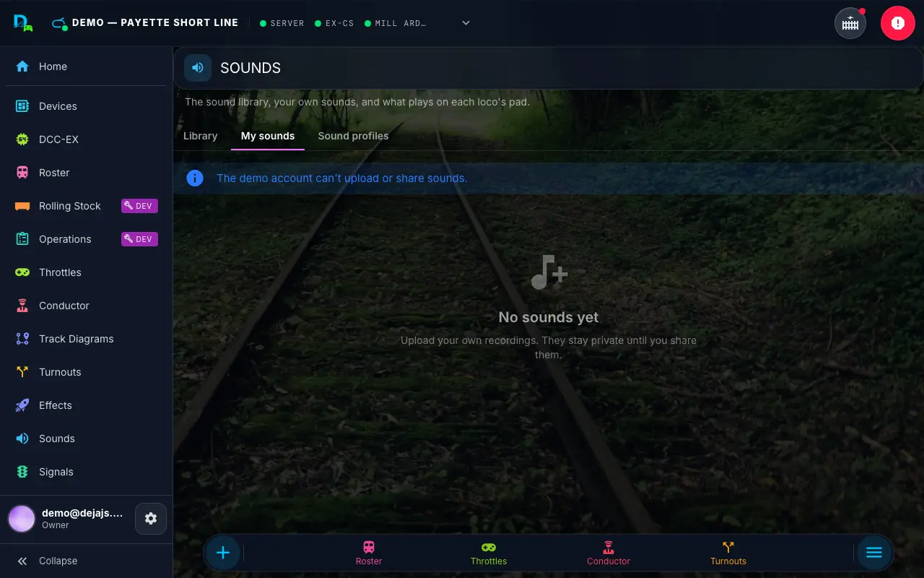924x578 pixels.
Task: Open Sounds speaker icon in sidebar
Action: pos(22,439)
